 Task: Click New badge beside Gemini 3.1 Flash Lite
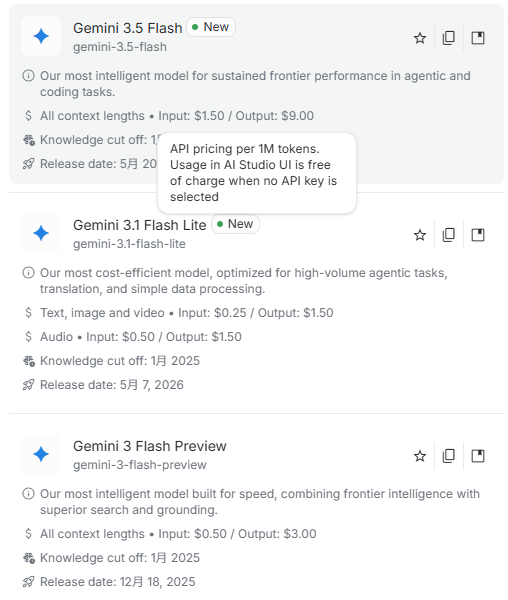pos(235,224)
